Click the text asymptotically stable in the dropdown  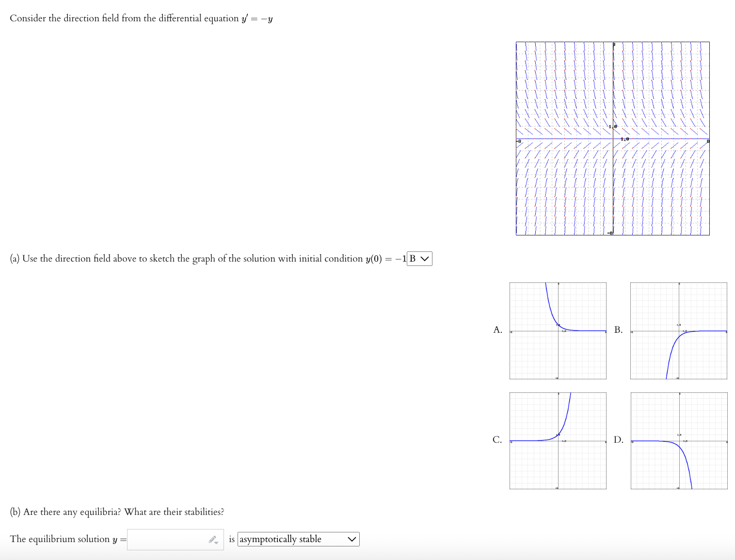280,539
